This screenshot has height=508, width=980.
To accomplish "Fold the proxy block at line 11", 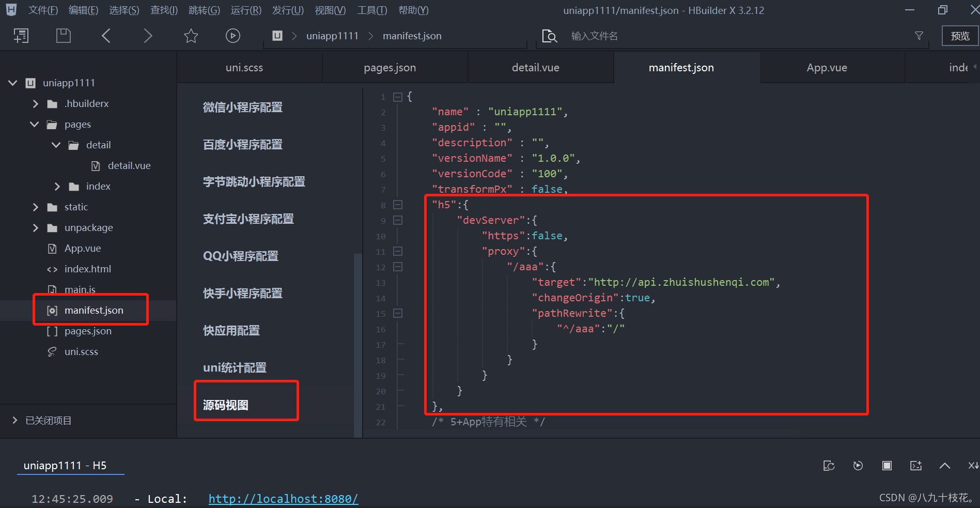I will tap(398, 251).
